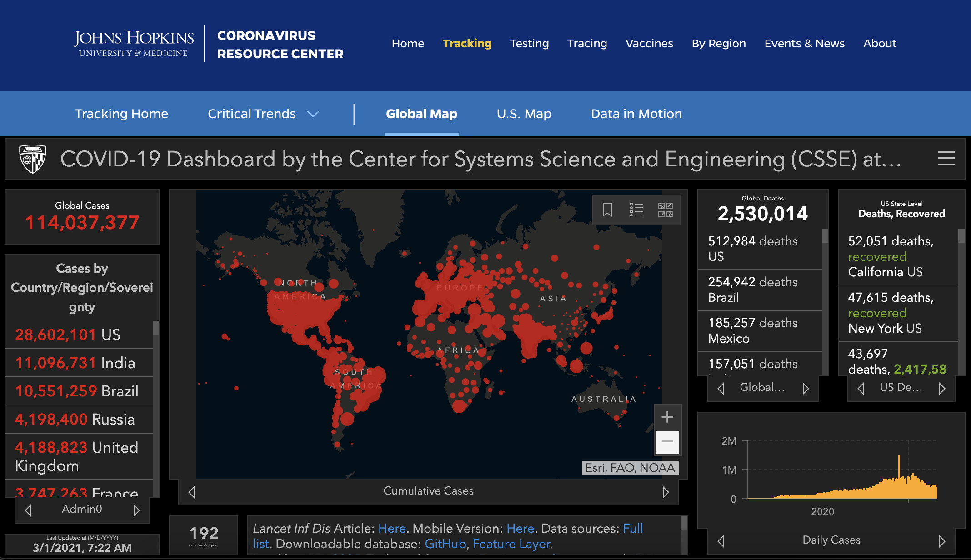Image resolution: width=971 pixels, height=560 pixels.
Task: Open the map bookmarks icon
Action: (607, 210)
